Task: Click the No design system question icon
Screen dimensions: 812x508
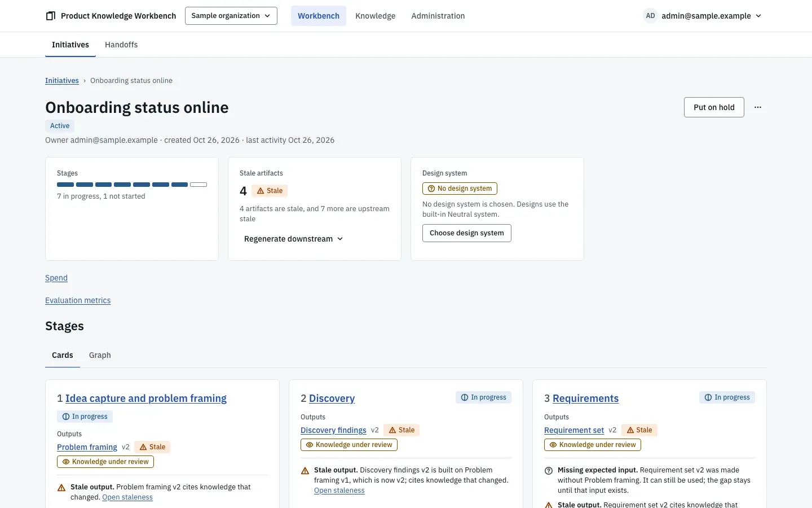Action: pos(431,189)
